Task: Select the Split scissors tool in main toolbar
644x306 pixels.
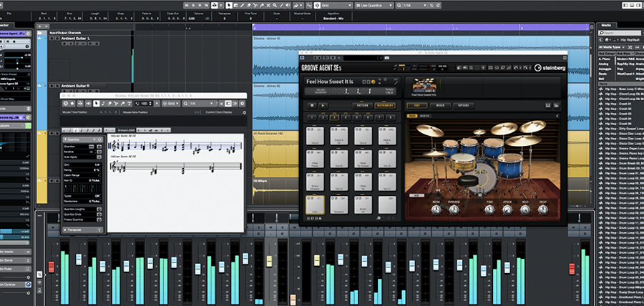Action: pos(255,5)
